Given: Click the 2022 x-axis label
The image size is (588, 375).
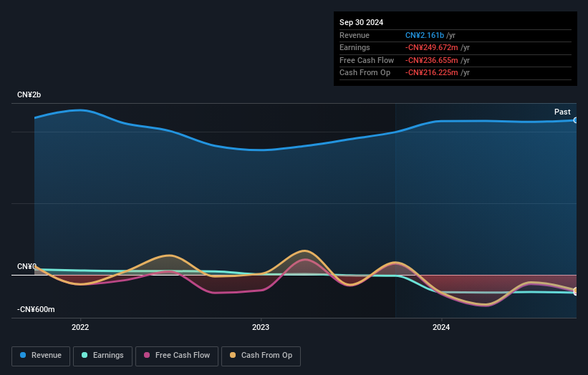Looking at the screenshot, I should click(x=80, y=327).
